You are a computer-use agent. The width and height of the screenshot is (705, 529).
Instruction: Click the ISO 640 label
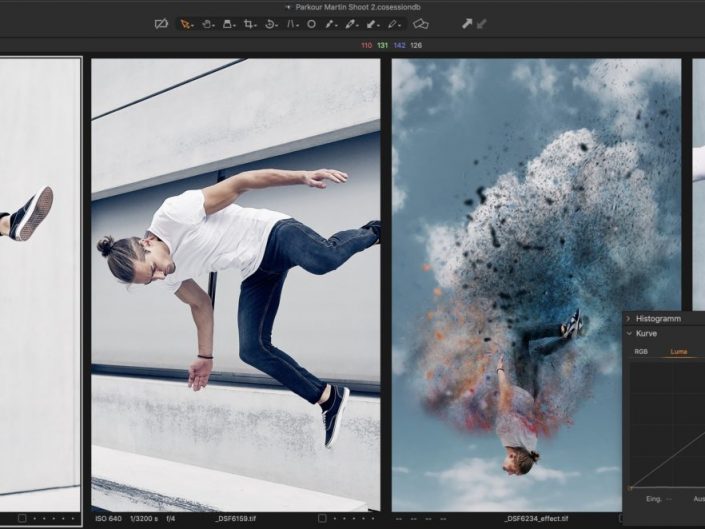point(108,519)
